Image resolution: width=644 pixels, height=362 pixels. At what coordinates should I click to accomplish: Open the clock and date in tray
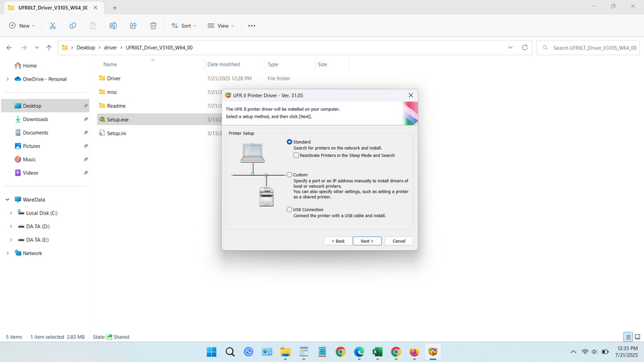coord(627,352)
